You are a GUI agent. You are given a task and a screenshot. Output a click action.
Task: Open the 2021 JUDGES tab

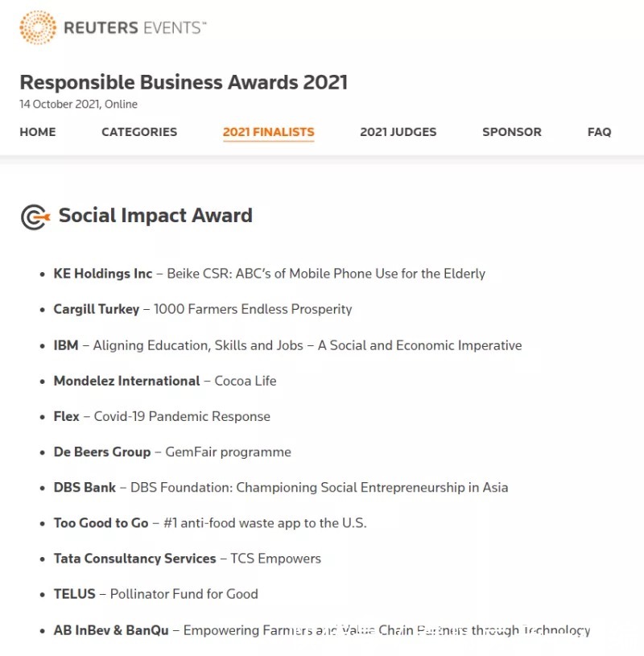click(x=398, y=132)
